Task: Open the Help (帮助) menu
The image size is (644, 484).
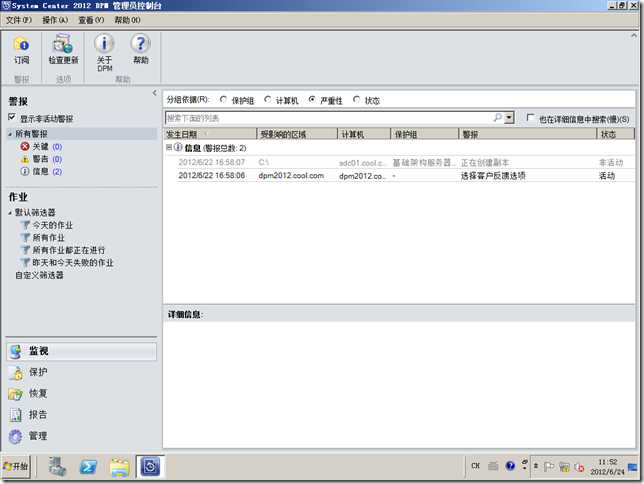Action: point(127,20)
